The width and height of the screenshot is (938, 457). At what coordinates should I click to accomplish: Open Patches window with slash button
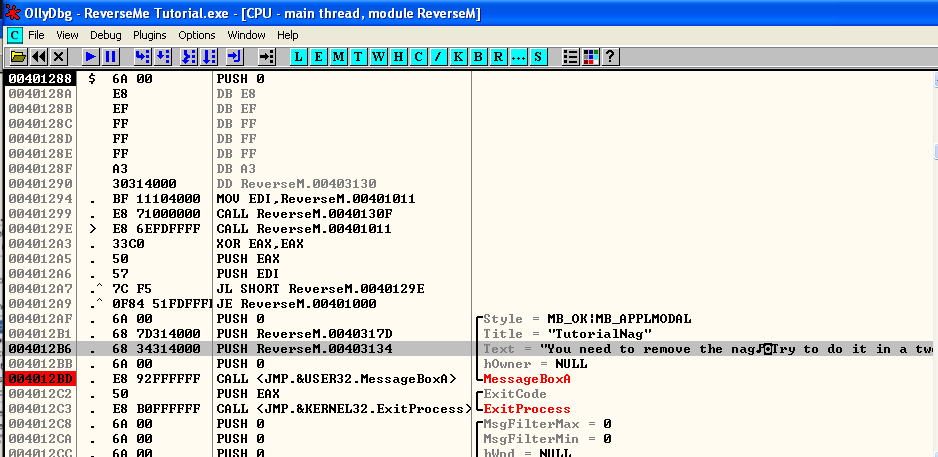point(438,57)
